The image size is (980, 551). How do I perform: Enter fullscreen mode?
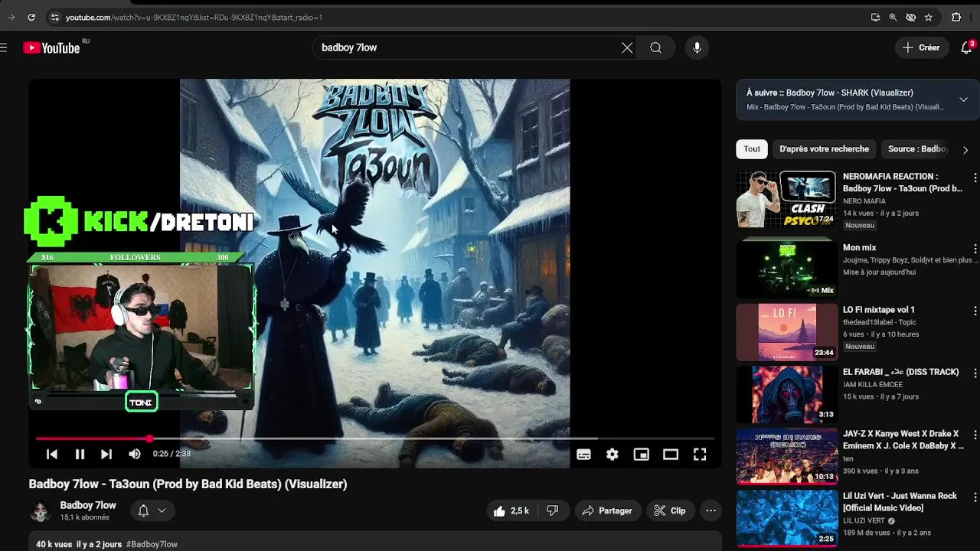click(x=700, y=455)
